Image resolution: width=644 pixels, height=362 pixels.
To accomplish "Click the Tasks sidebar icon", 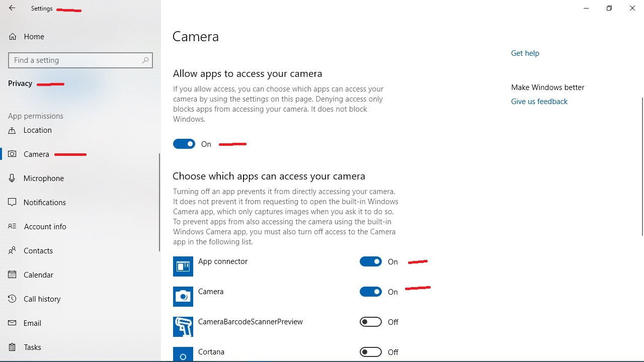I will tap(13, 347).
